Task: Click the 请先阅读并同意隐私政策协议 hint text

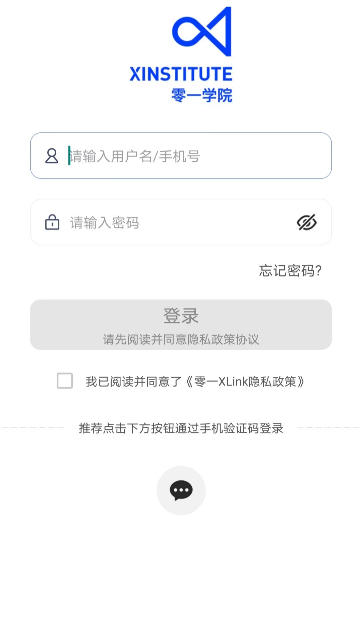Action: pos(181,339)
